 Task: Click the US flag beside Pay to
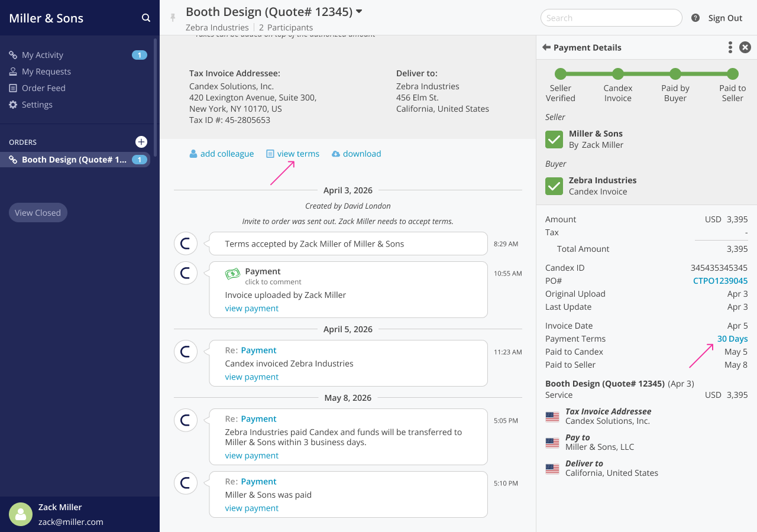[552, 443]
